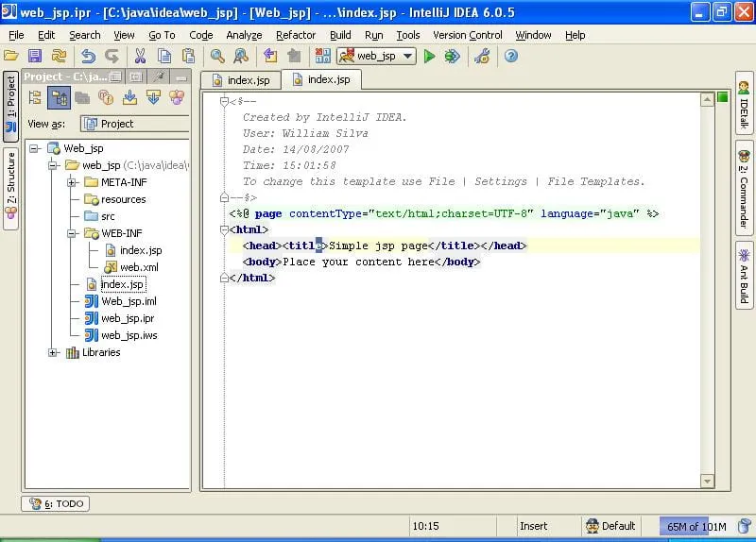Click the Undo arrow in the toolbar

(x=88, y=57)
